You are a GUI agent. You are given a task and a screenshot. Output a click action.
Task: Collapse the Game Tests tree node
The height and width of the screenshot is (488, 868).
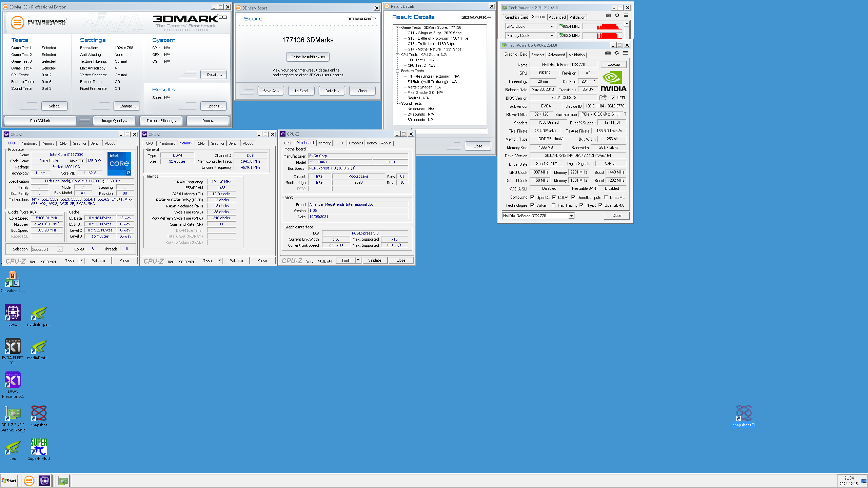(398, 28)
